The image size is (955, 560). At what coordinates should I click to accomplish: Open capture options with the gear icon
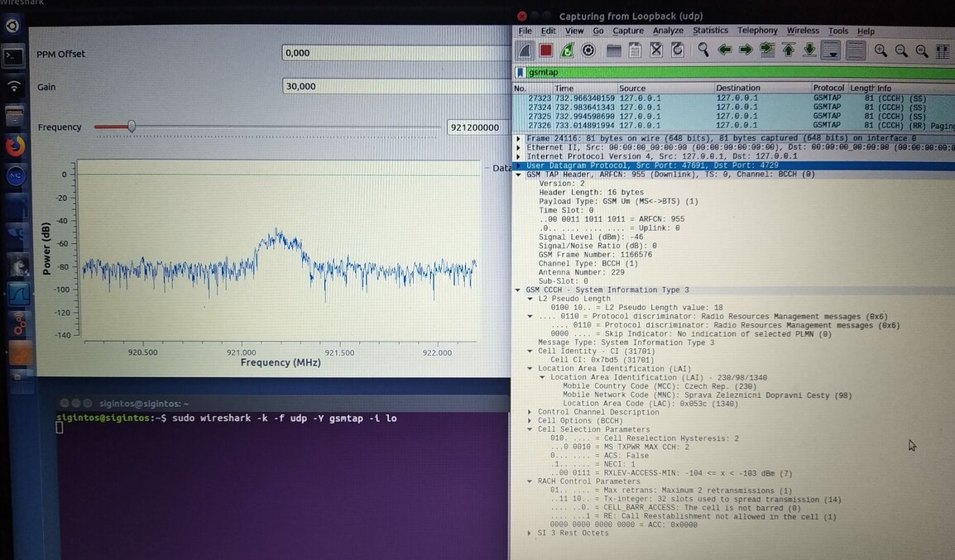pyautogui.click(x=588, y=50)
